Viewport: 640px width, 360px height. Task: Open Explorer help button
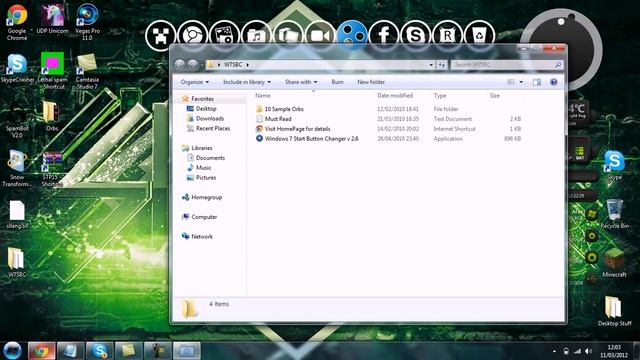(x=553, y=82)
